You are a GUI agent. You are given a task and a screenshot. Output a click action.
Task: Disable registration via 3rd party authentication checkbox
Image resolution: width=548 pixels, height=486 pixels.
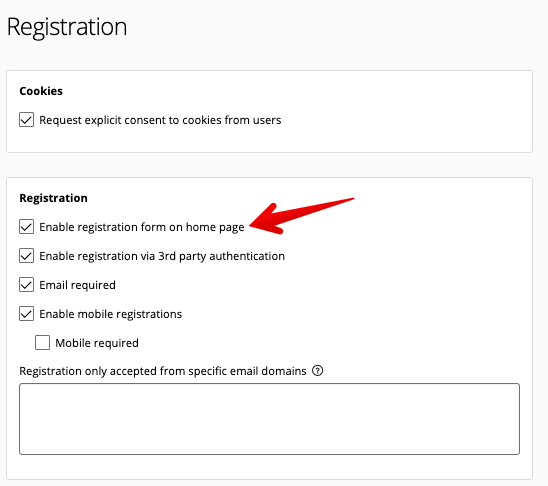pyautogui.click(x=27, y=256)
